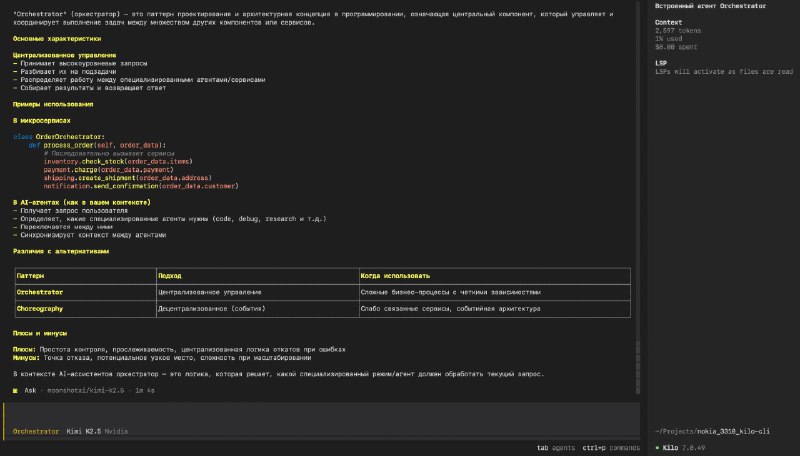The image size is (800, 456).
Task: Click the yellow square icon beside Ask
Action: pyautogui.click(x=15, y=391)
